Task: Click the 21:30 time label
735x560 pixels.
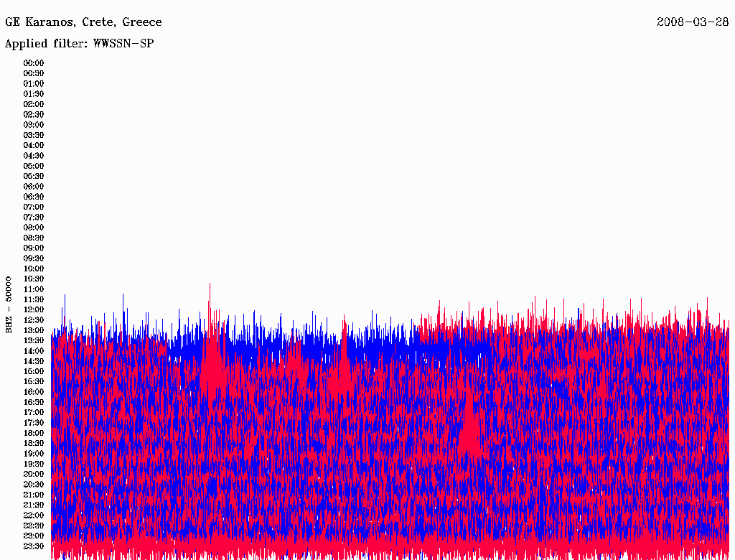Action: click(x=34, y=505)
